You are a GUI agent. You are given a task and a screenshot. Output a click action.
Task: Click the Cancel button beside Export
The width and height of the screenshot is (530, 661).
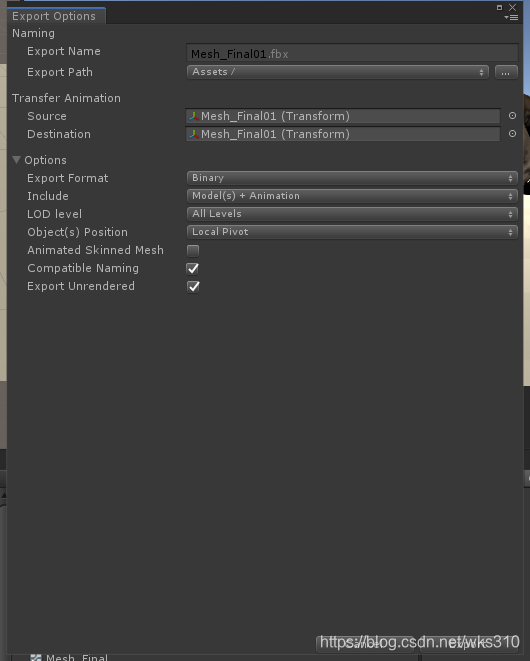366,644
